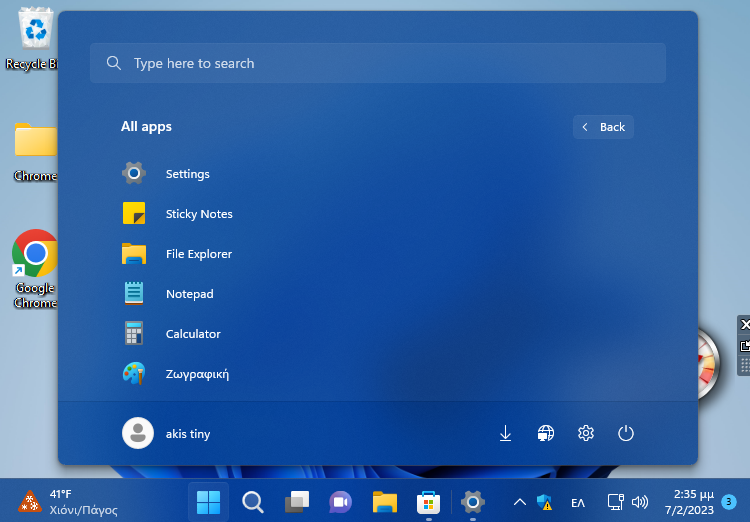The image size is (750, 522).
Task: Open the volume speaker tray icon
Action: 640,502
